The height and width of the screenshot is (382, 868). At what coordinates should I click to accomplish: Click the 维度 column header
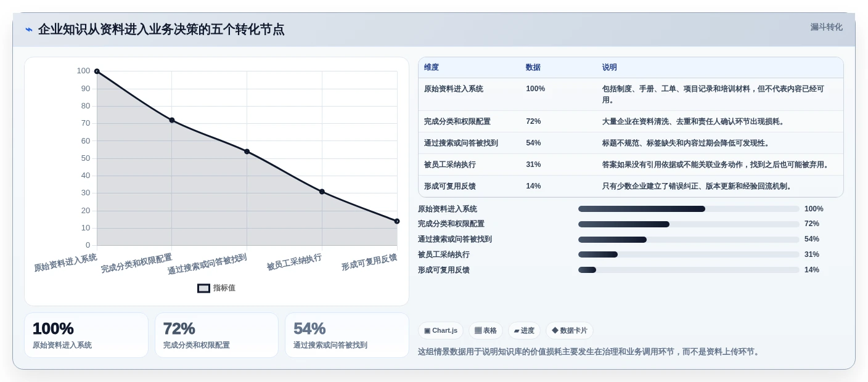click(432, 68)
